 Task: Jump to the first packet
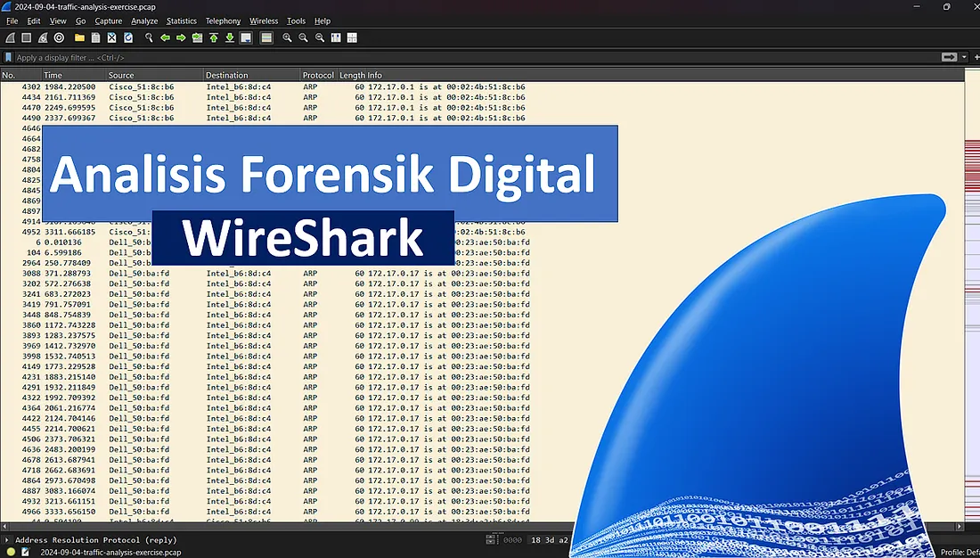pos(214,37)
